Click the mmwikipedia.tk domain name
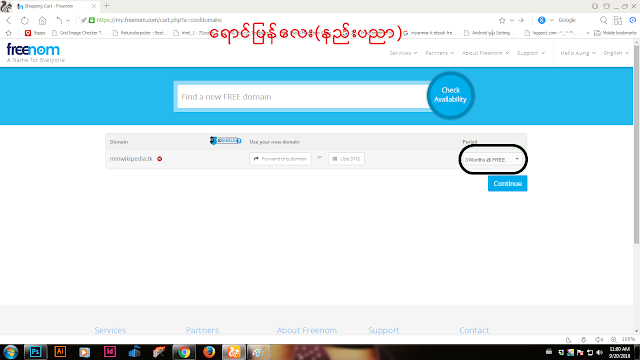The width and height of the screenshot is (640, 360). point(131,159)
